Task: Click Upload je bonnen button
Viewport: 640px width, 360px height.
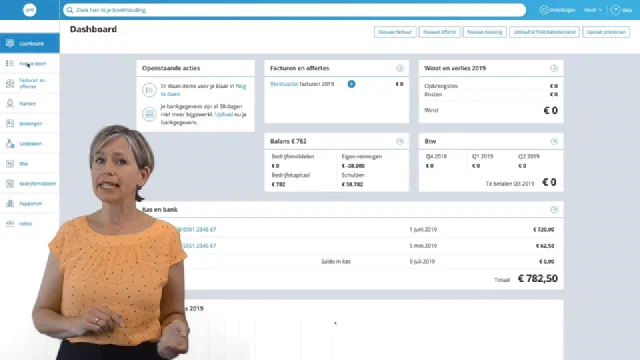Action: [x=606, y=32]
